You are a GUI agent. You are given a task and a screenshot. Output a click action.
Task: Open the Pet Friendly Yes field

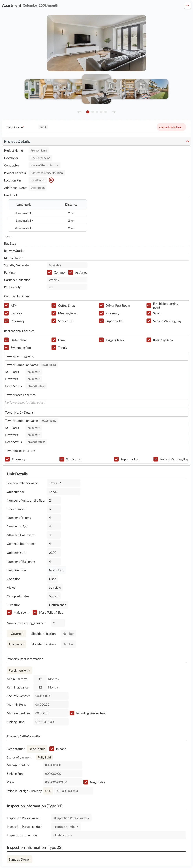click(x=67, y=287)
